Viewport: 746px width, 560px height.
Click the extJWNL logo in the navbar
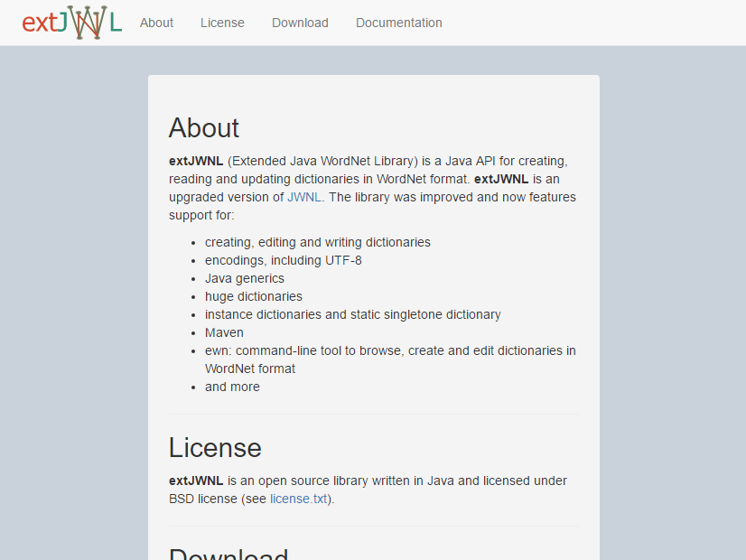72,23
